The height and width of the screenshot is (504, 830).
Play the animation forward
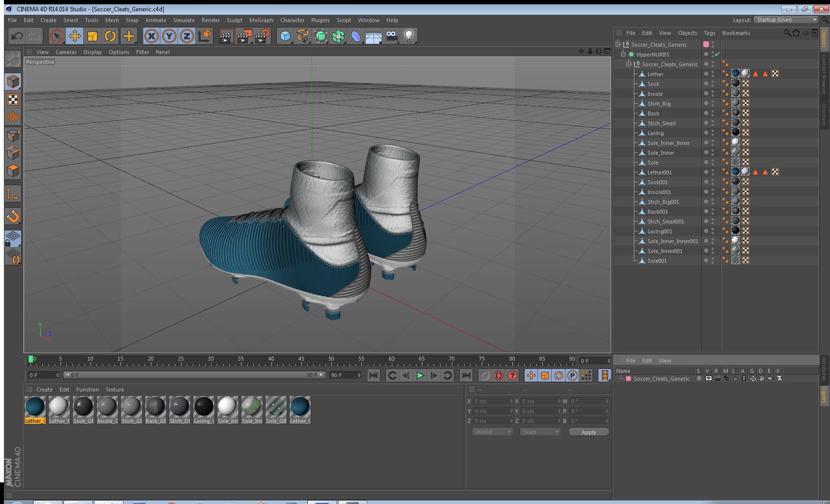(x=420, y=375)
